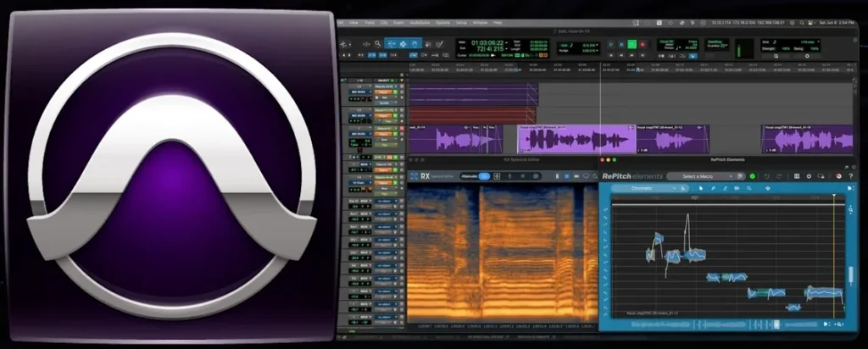Open the Clip menu
Image resolution: width=868 pixels, height=349 pixels.
coord(384,23)
